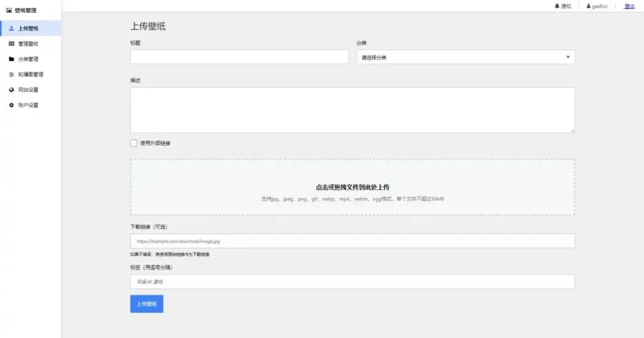Click the picture logo icon beside 壁纸管理
The height and width of the screenshot is (338, 644).
coord(8,10)
